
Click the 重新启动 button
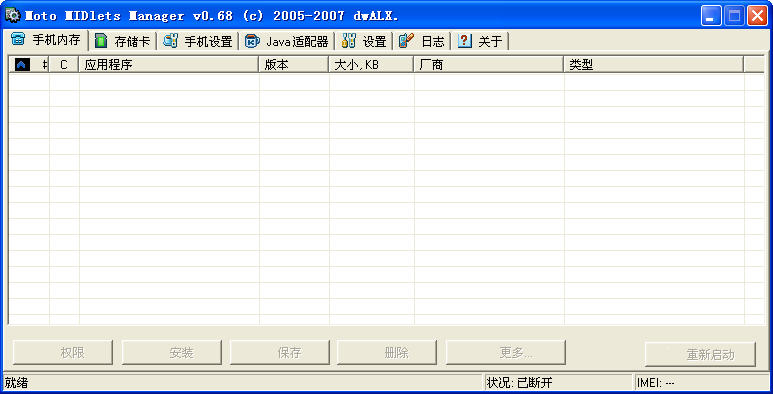pyautogui.click(x=700, y=355)
